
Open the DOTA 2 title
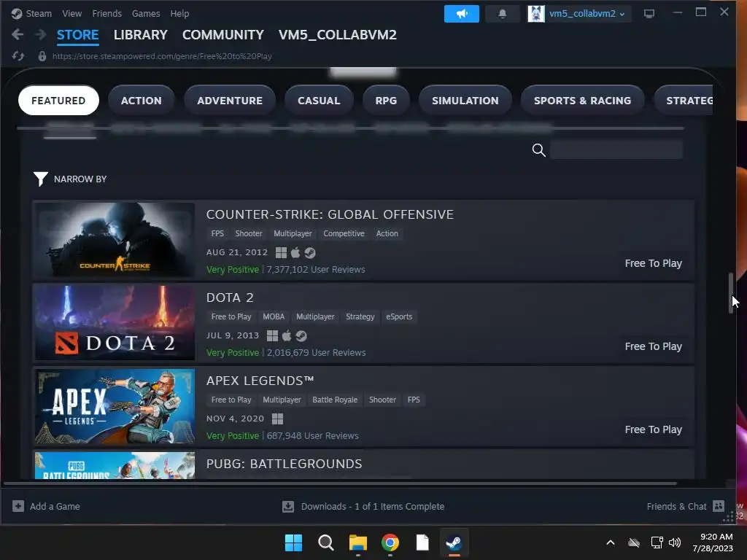(x=230, y=297)
